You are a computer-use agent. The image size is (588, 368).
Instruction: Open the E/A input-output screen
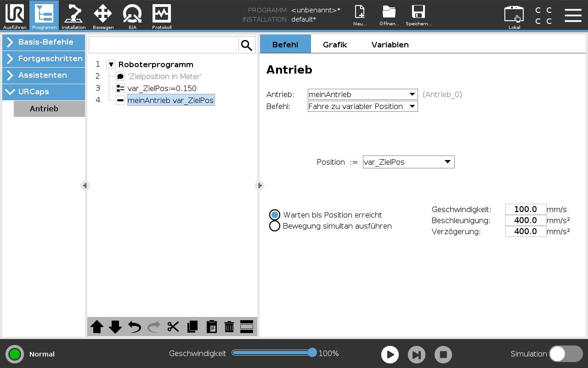point(132,16)
